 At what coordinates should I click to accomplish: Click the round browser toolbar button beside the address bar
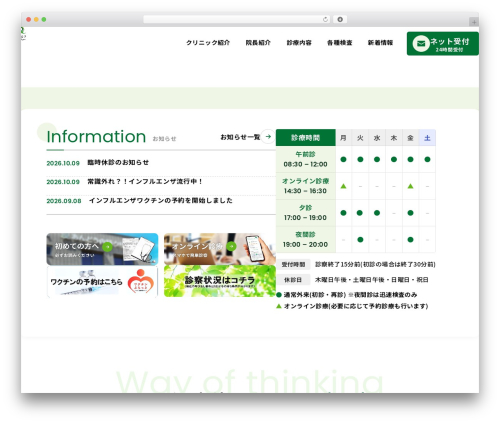pos(340,20)
